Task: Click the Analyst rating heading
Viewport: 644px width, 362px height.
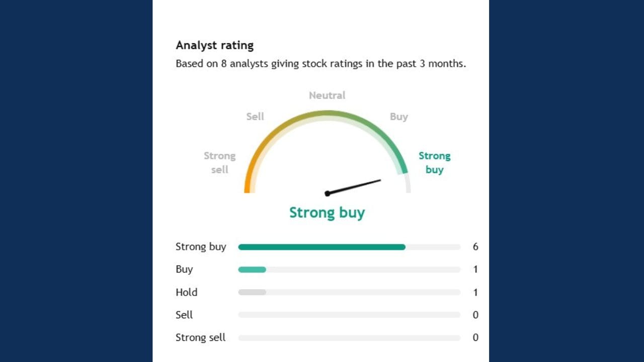Action: (x=215, y=45)
